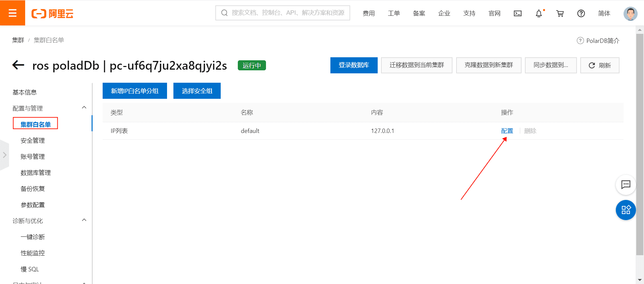
Task: Open 一键诊断 in sidebar
Action: coord(33,237)
